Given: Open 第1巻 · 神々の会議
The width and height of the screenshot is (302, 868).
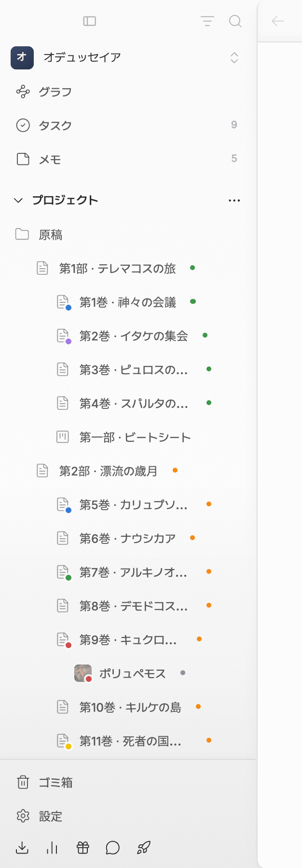Looking at the screenshot, I should [x=127, y=302].
